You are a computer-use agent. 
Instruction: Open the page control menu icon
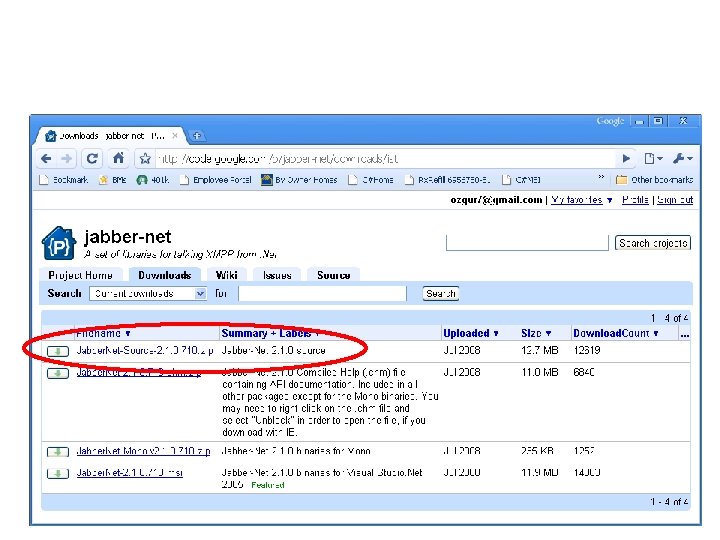click(x=653, y=159)
